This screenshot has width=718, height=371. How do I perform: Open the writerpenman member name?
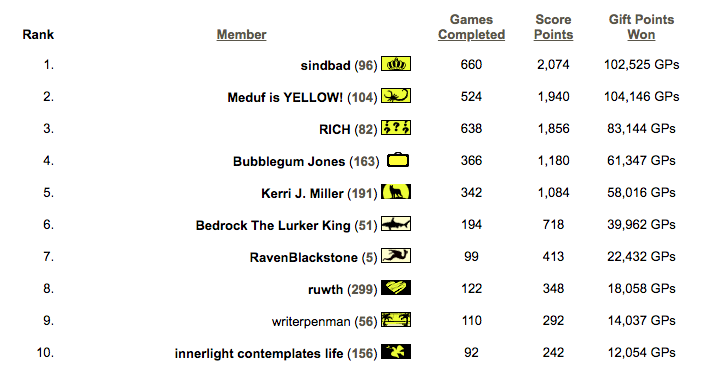(x=311, y=322)
